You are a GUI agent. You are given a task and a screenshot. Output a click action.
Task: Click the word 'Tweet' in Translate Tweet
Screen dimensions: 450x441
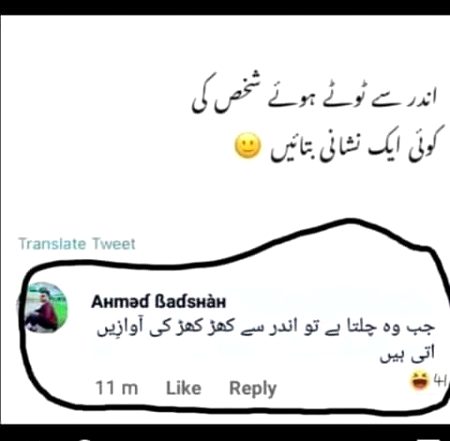114,244
